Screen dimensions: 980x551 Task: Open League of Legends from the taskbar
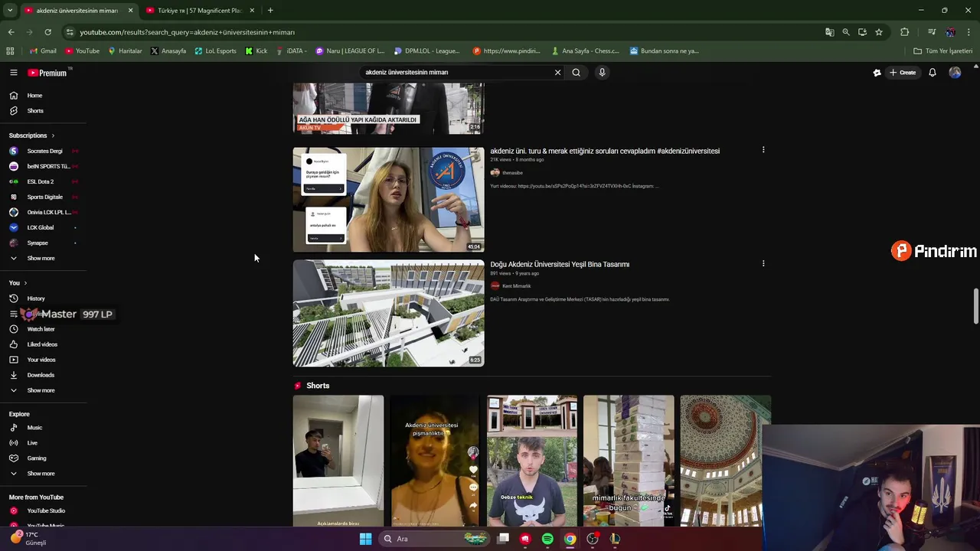click(x=614, y=539)
